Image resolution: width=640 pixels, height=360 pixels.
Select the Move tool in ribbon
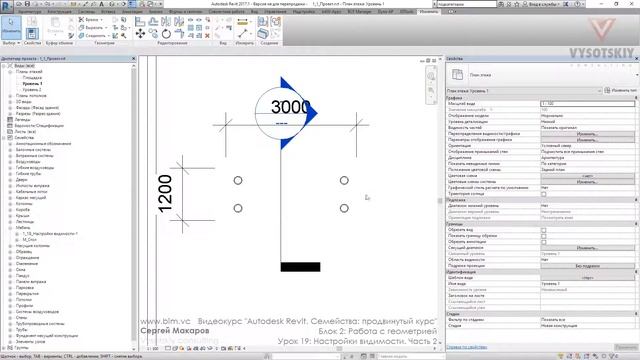click(x=140, y=33)
